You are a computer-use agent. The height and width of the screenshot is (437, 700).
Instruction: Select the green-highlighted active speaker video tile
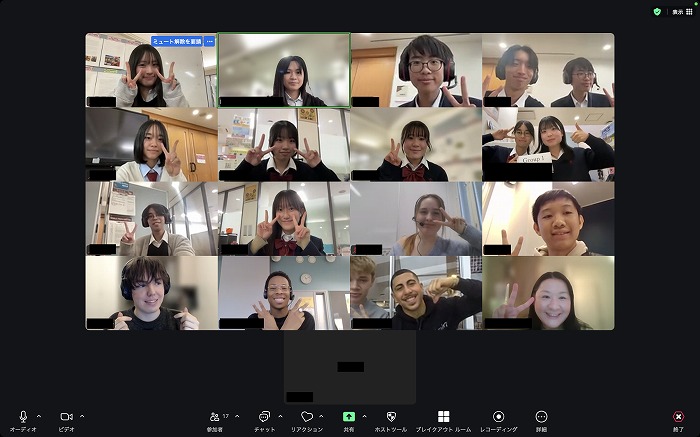point(284,70)
